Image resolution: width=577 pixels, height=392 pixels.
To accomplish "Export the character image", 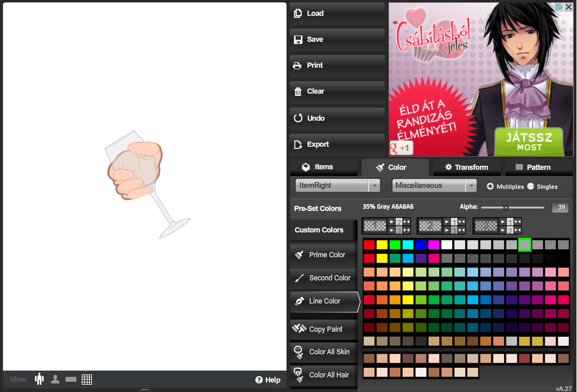I will [x=337, y=144].
